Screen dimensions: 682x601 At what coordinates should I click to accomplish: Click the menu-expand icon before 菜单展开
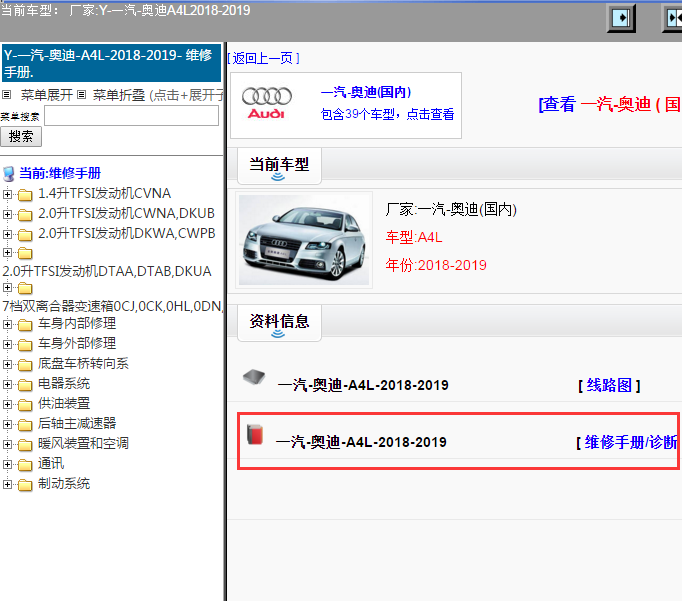[x=7, y=94]
